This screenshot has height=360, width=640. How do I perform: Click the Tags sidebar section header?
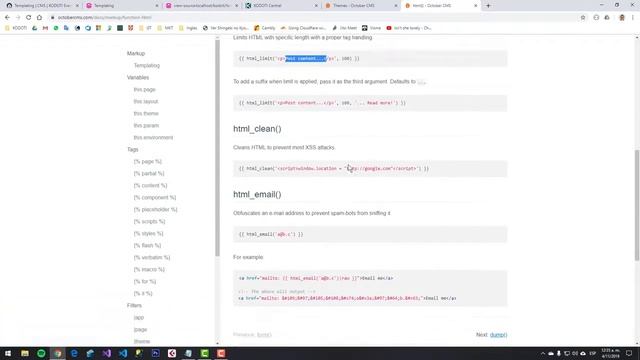(133, 150)
